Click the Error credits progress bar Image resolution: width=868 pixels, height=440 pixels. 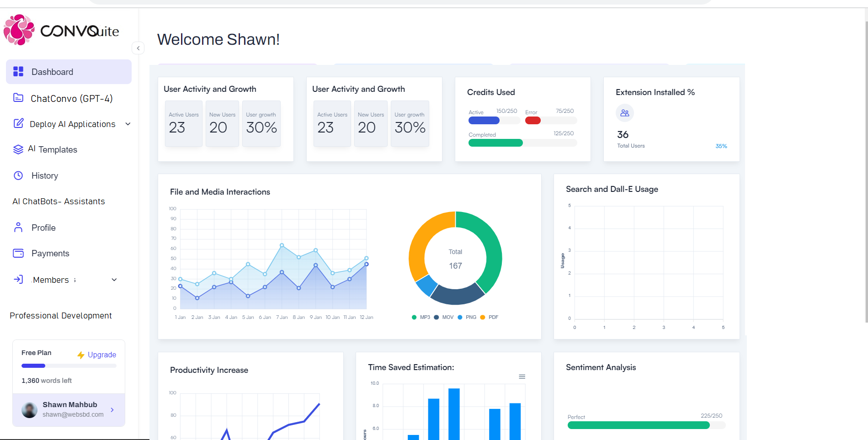pyautogui.click(x=551, y=121)
